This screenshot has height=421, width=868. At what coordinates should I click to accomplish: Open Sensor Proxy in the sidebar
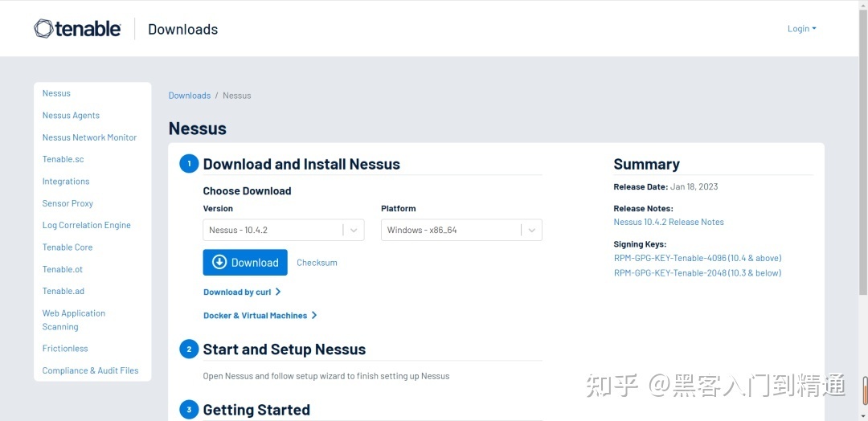click(68, 203)
